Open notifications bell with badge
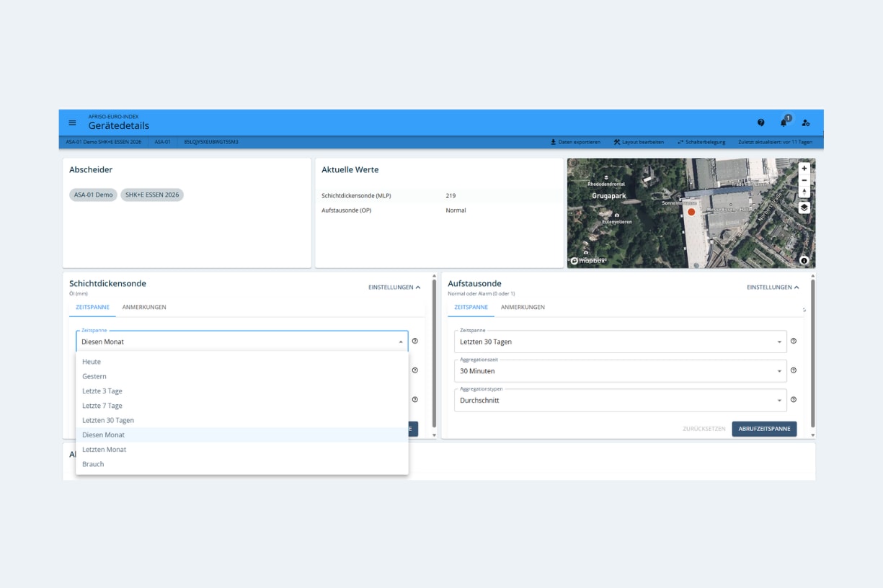The width and height of the screenshot is (883, 588). click(784, 122)
